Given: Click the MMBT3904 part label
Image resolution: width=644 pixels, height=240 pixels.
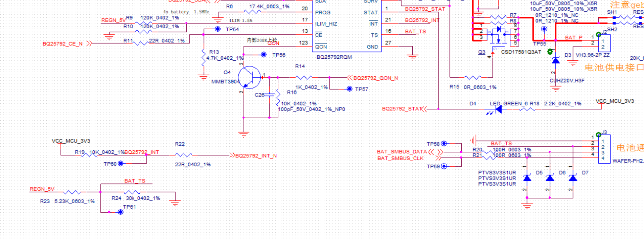Looking at the screenshot, I should pyautogui.click(x=225, y=82).
